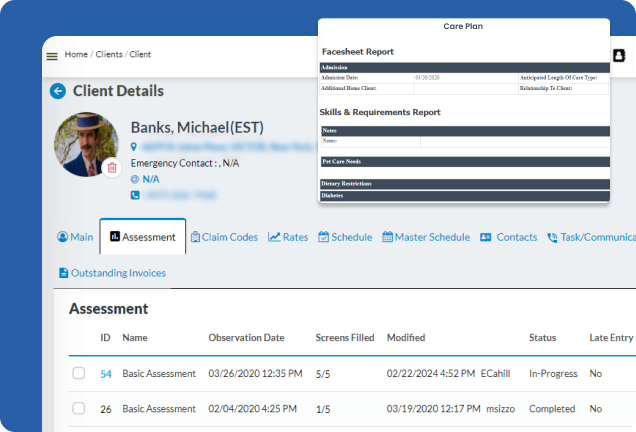Open the Rates tab
This screenshot has height=432, width=636.
[288, 237]
